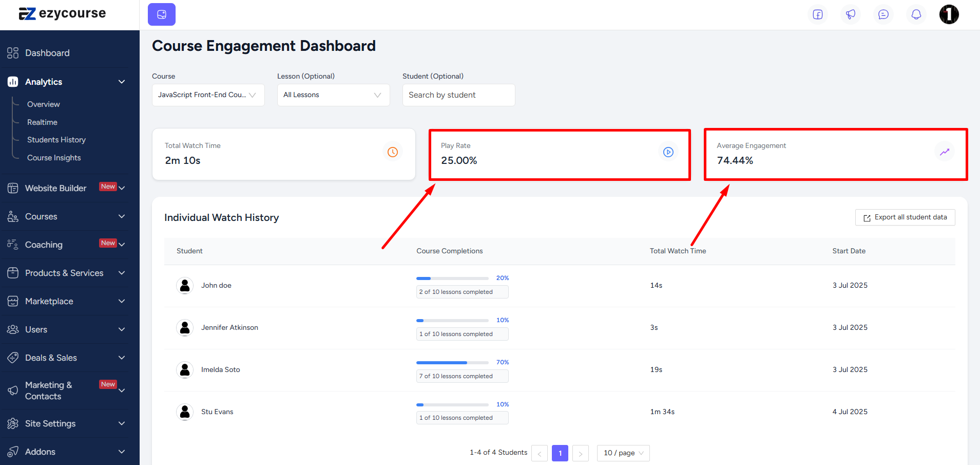
Task: Click Imelda Soto's avatar
Action: click(185, 369)
